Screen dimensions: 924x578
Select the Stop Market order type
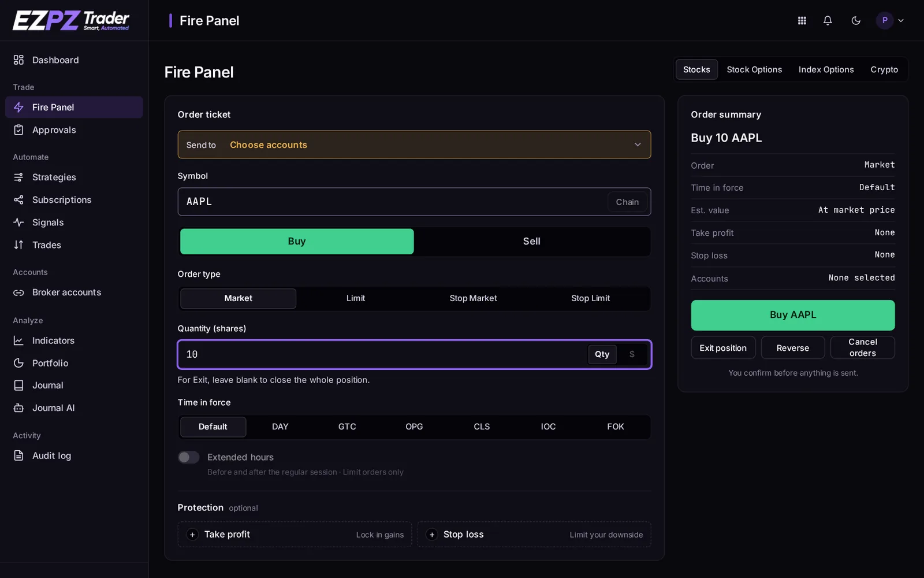point(473,298)
